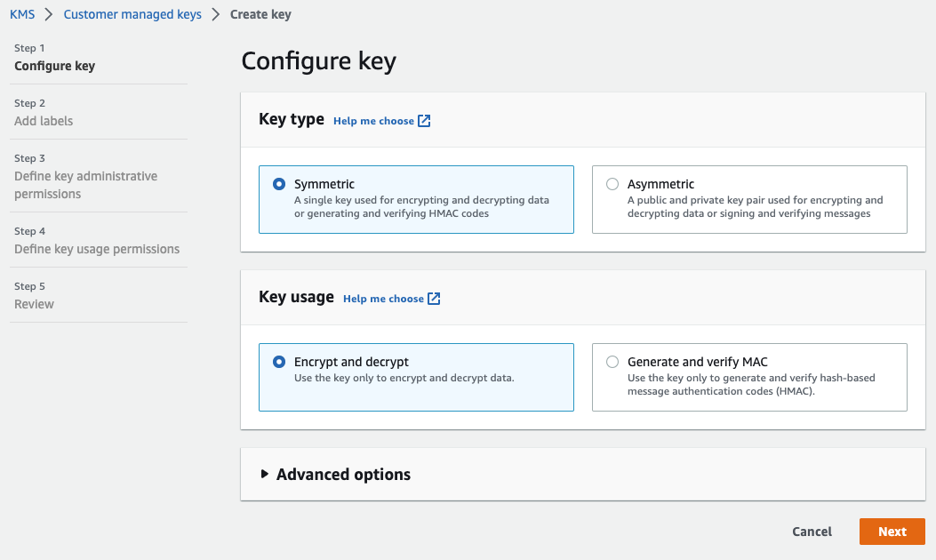The image size is (936, 560).
Task: Open Step 3 Define key administrative permissions
Action: [85, 185]
